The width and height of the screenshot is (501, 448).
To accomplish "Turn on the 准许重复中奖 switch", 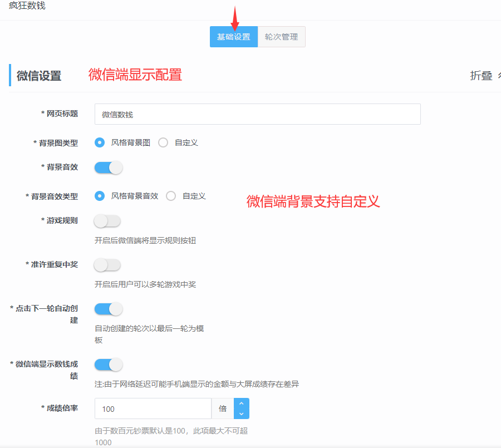I will 107,265.
